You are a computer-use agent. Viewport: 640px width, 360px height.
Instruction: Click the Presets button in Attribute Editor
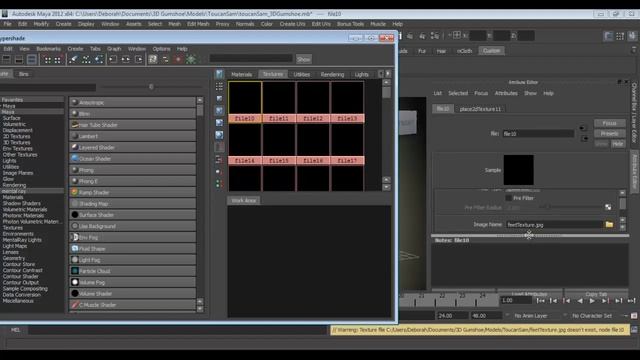click(609, 133)
